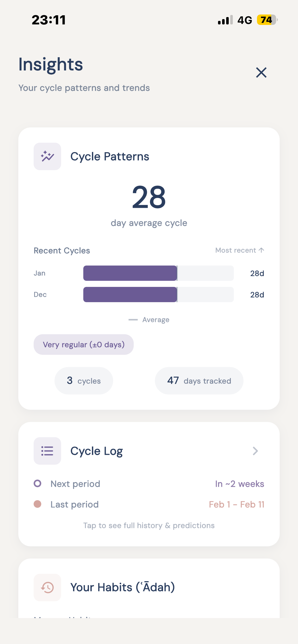Select the Very regular (±0 days) badge
298x644 pixels.
[84, 345]
